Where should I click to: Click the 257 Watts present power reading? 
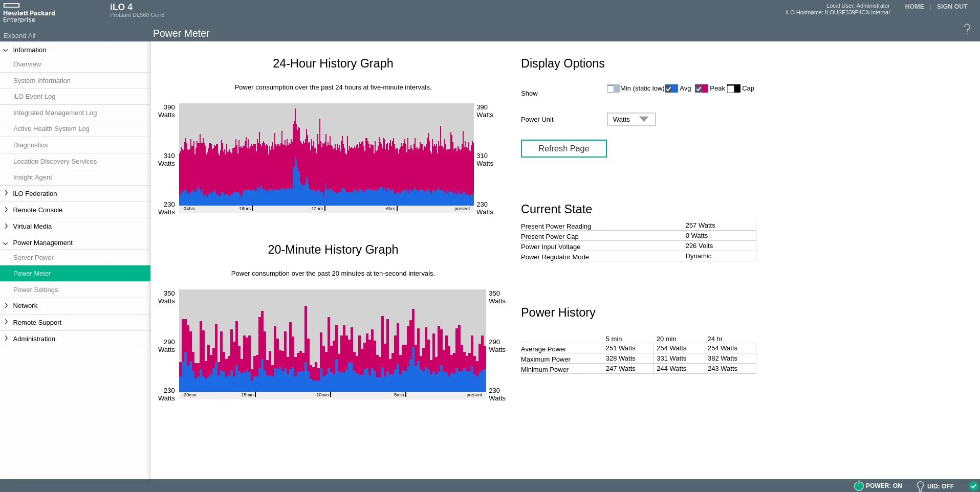click(700, 226)
